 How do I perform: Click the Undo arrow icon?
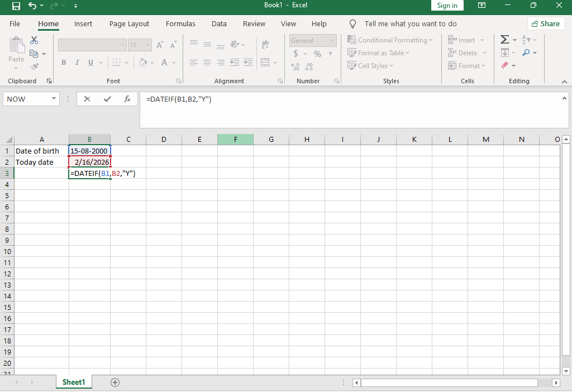coord(32,6)
